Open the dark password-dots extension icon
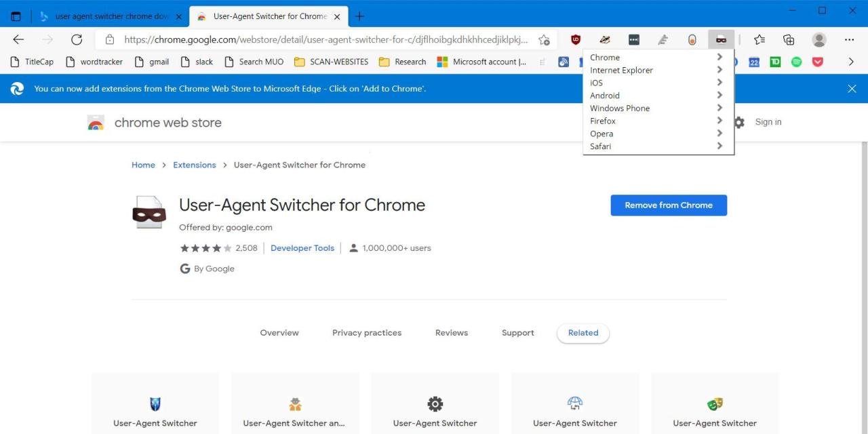868x434 pixels. [634, 39]
